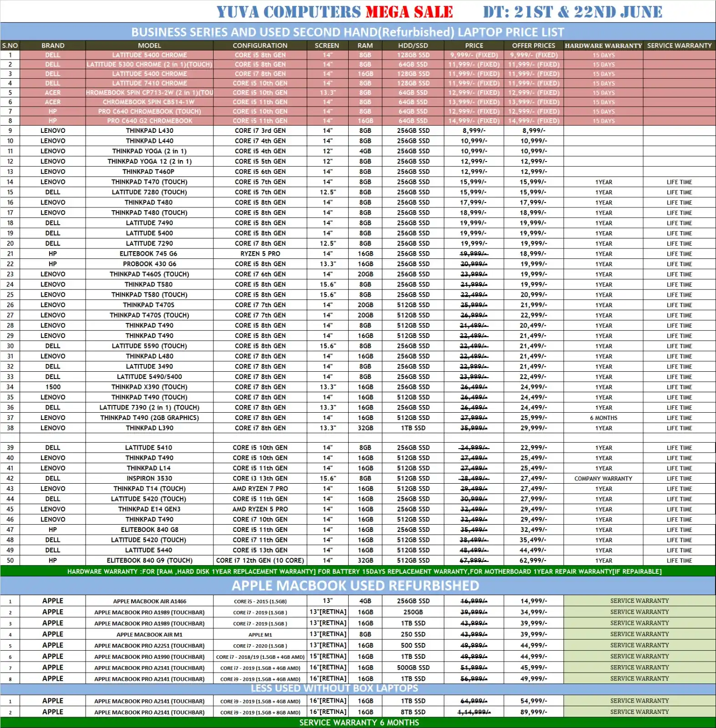Viewport: 716px width, 728px height.
Task: Click the THINKPAD L430 model cell
Action: (149, 131)
